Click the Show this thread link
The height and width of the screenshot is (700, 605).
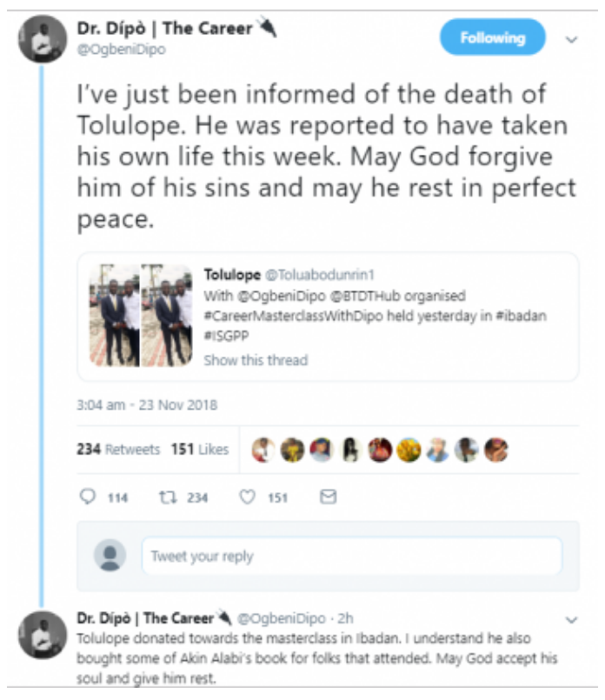point(256,360)
